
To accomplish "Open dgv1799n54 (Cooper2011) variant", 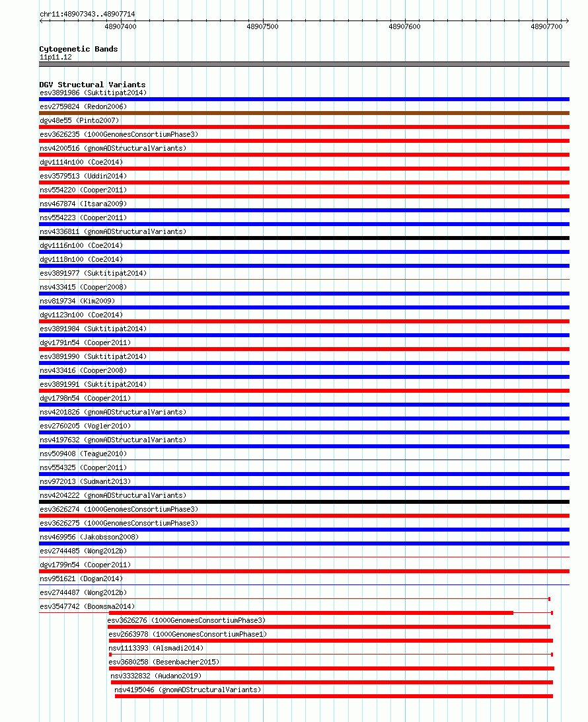I will (x=85, y=565).
